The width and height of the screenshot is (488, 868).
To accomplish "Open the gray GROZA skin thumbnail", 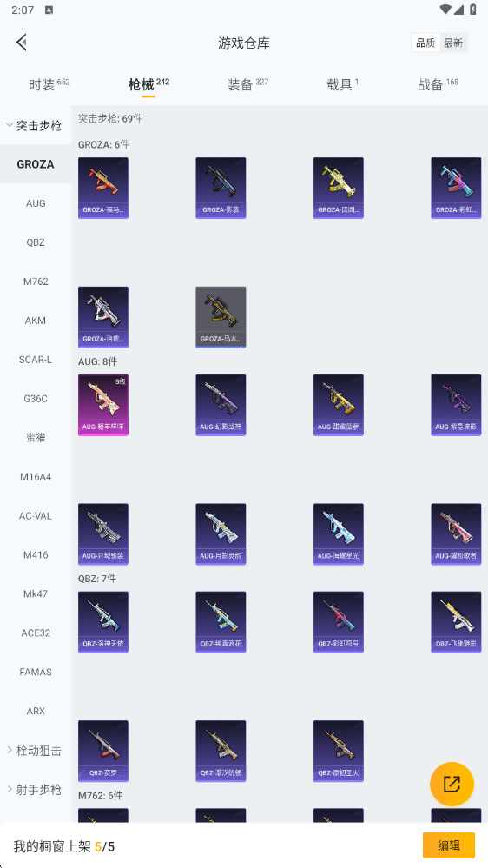I will coord(221,317).
